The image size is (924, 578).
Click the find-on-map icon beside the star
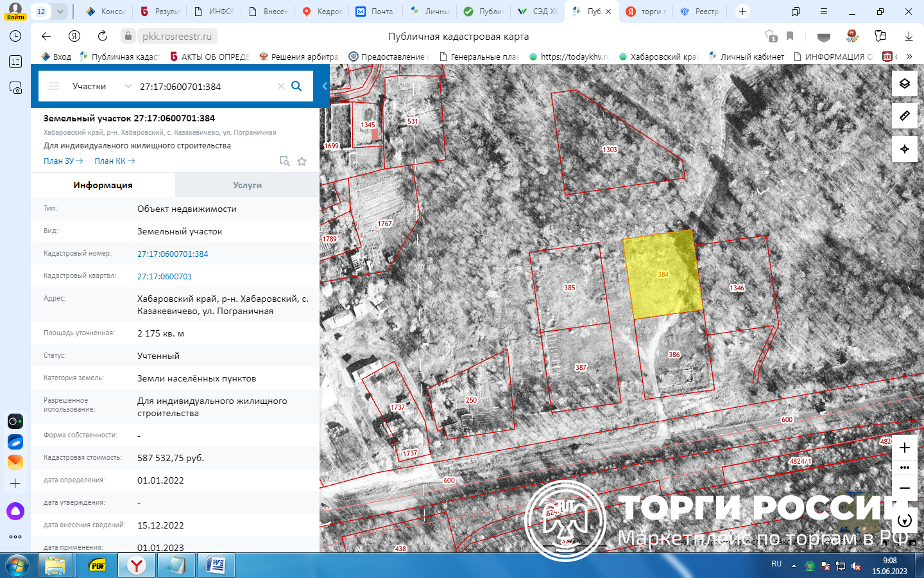(284, 161)
